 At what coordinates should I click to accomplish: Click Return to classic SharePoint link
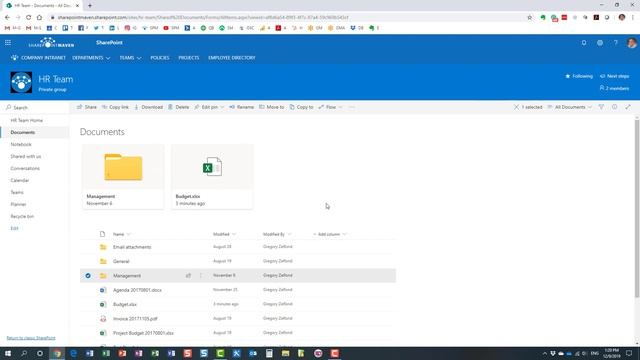click(31, 338)
